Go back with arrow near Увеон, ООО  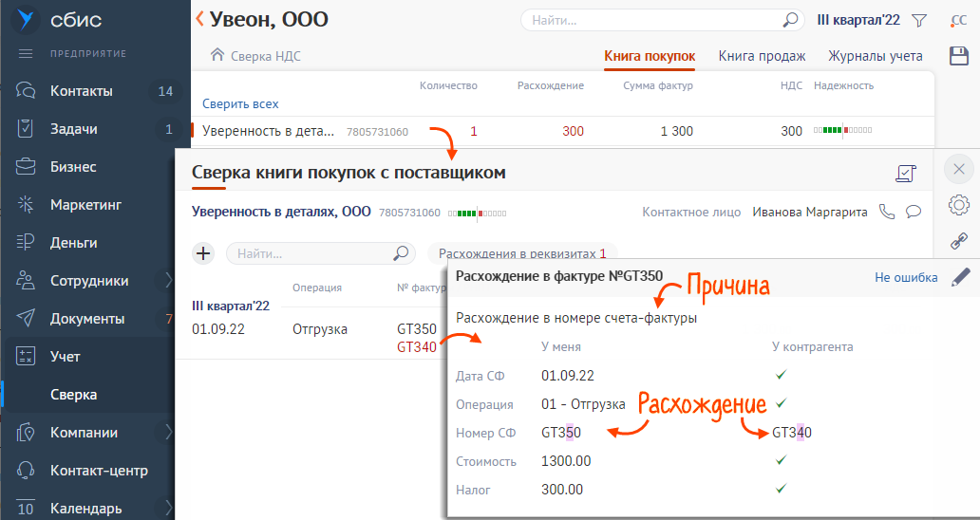pos(200,19)
